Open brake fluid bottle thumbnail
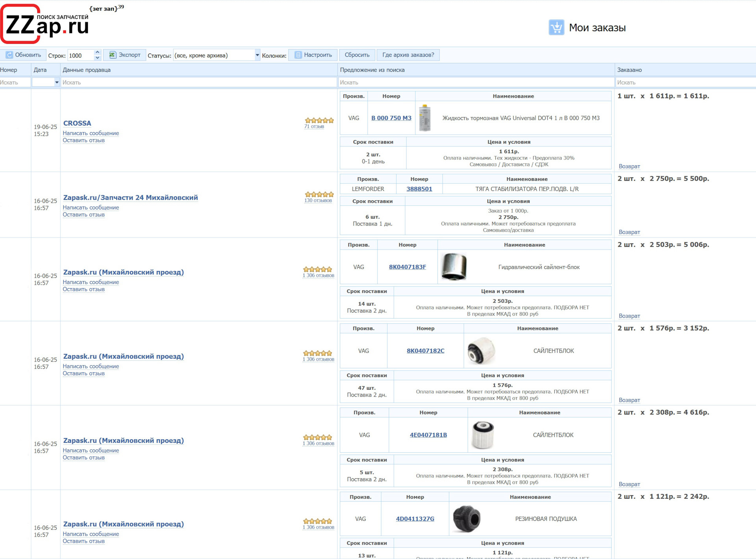This screenshot has height=559, width=756. click(424, 118)
